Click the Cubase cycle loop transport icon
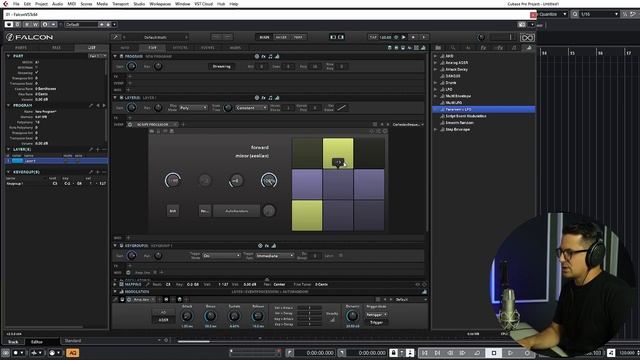This screenshot has width=640, height=360. tap(477, 353)
